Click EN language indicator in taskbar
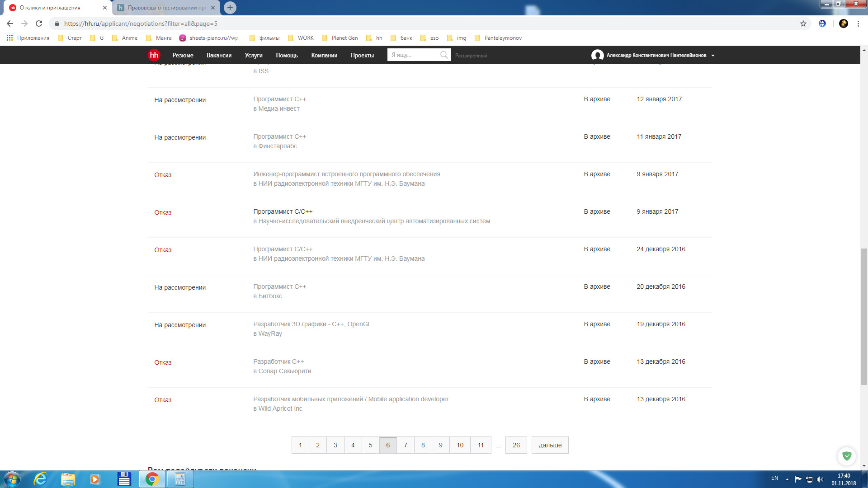The height and width of the screenshot is (488, 868). pos(774,478)
